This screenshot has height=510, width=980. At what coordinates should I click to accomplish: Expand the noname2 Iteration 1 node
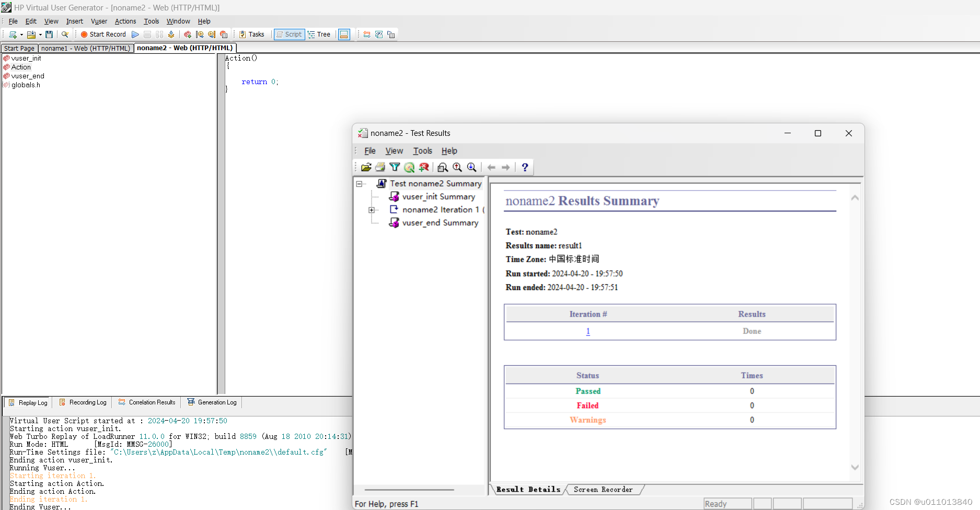pos(372,210)
